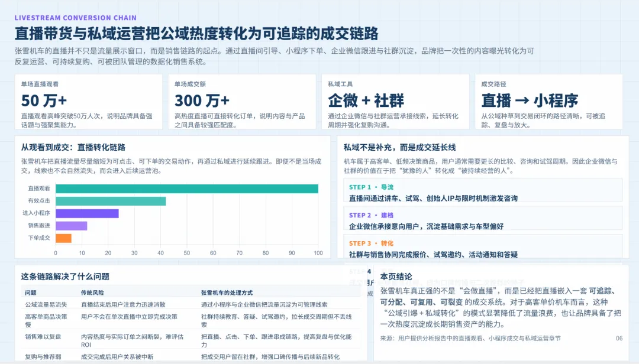Select the main title about 成交链路

click(195, 33)
